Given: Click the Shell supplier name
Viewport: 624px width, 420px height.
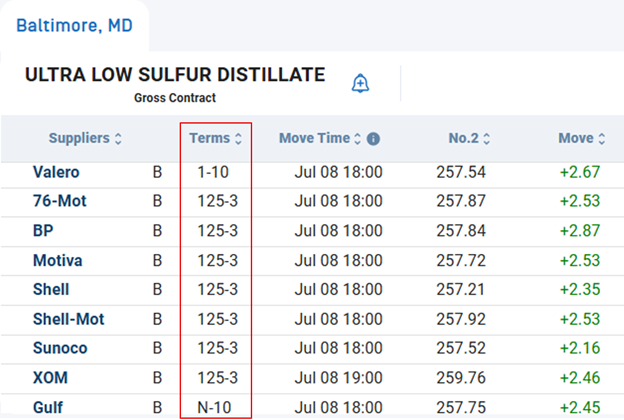Looking at the screenshot, I should [x=52, y=290].
